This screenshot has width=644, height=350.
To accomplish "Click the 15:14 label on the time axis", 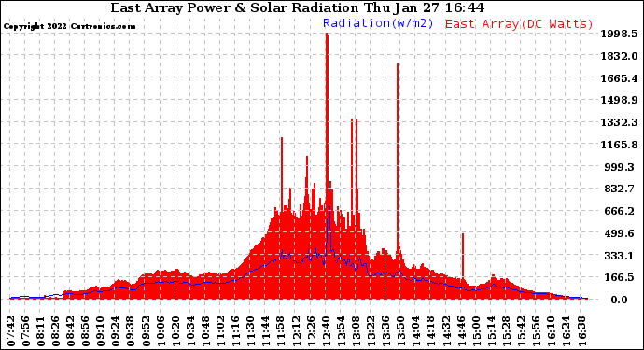I will click(491, 331).
